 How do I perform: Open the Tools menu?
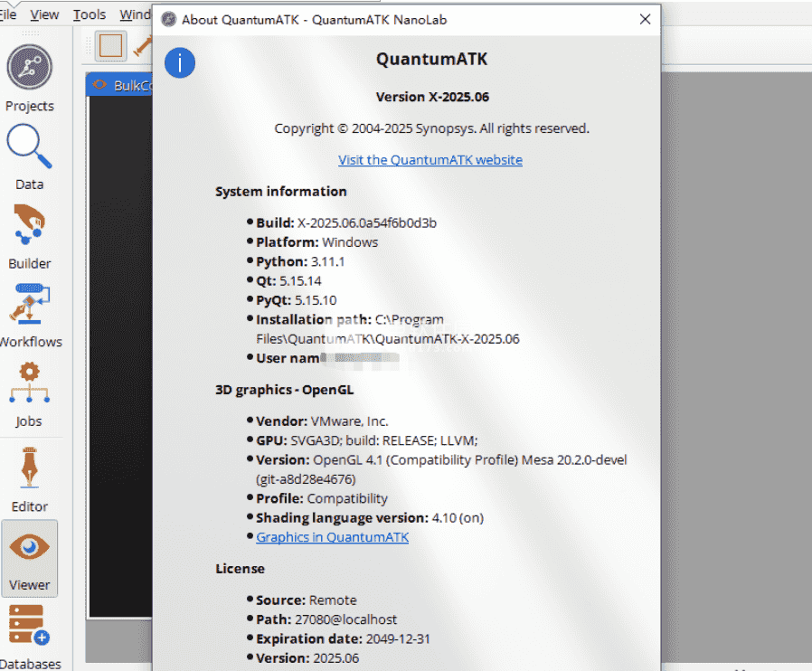point(89,14)
